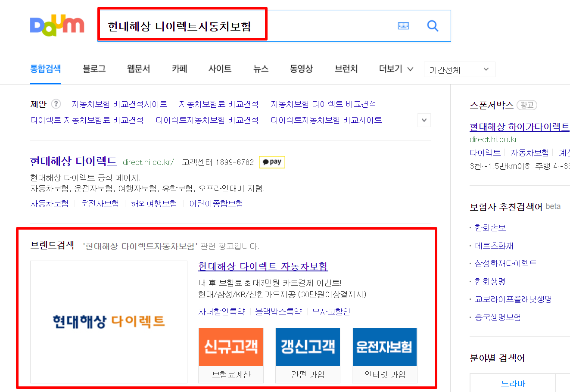Open the 현대해상 다이렉트 site title
The width and height of the screenshot is (570, 392).
click(74, 162)
